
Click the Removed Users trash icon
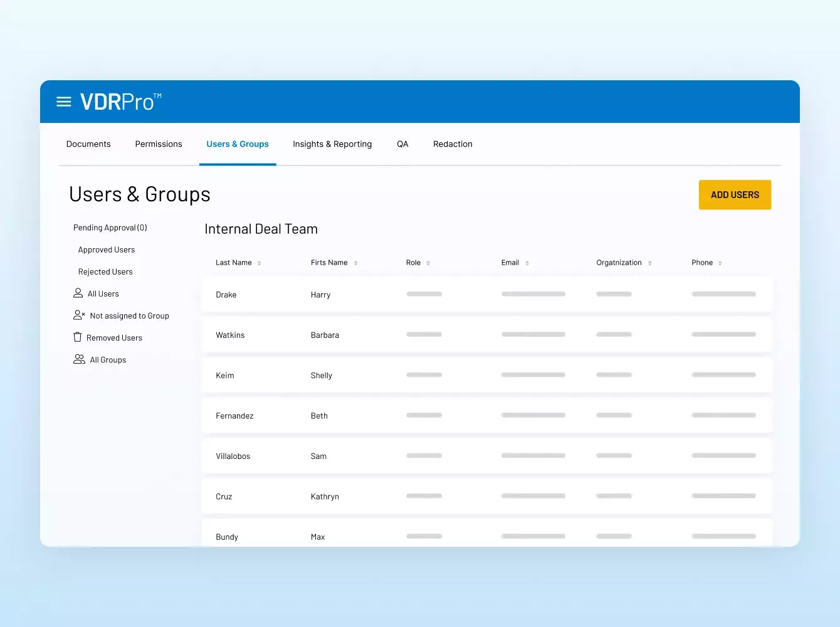pyautogui.click(x=78, y=337)
